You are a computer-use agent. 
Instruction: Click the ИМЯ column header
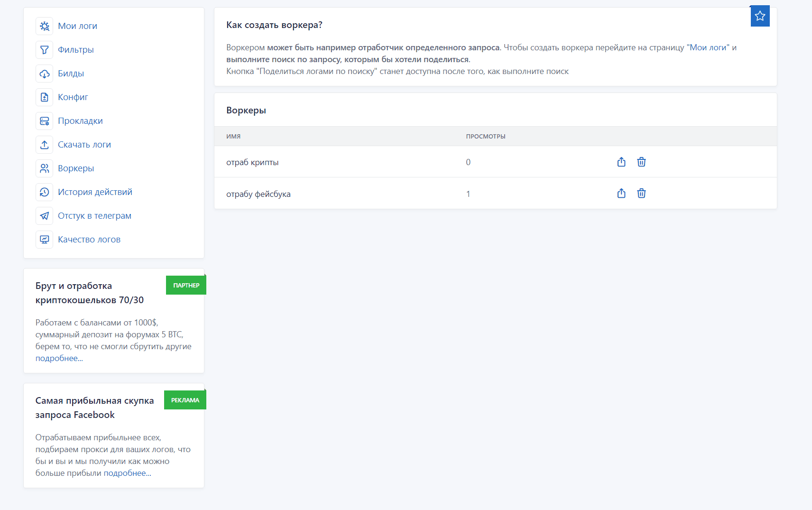click(x=233, y=137)
